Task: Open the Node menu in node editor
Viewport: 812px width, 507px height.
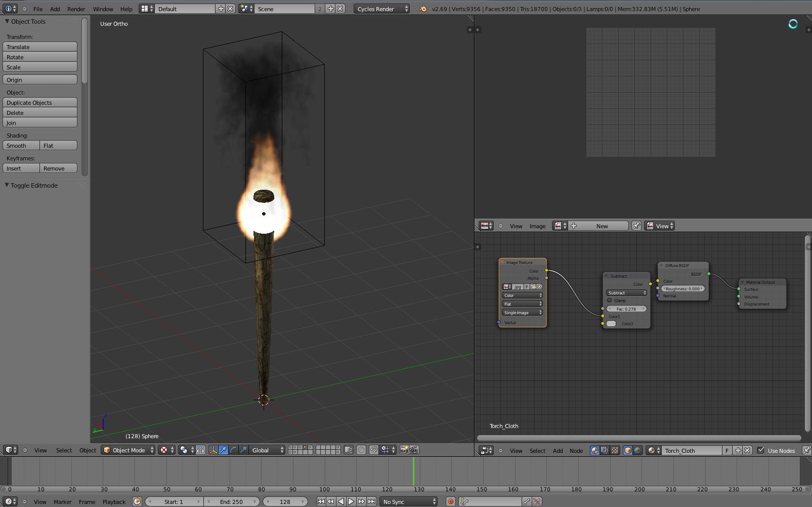Action: 576,450
